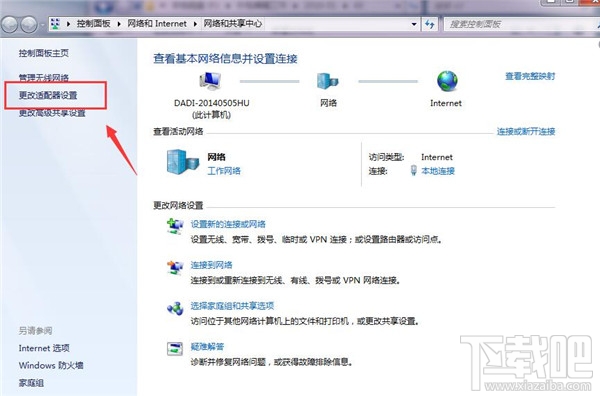Open Windows 防火墙 from the sidebar
Viewport: 600px width, 396px height.
51,365
